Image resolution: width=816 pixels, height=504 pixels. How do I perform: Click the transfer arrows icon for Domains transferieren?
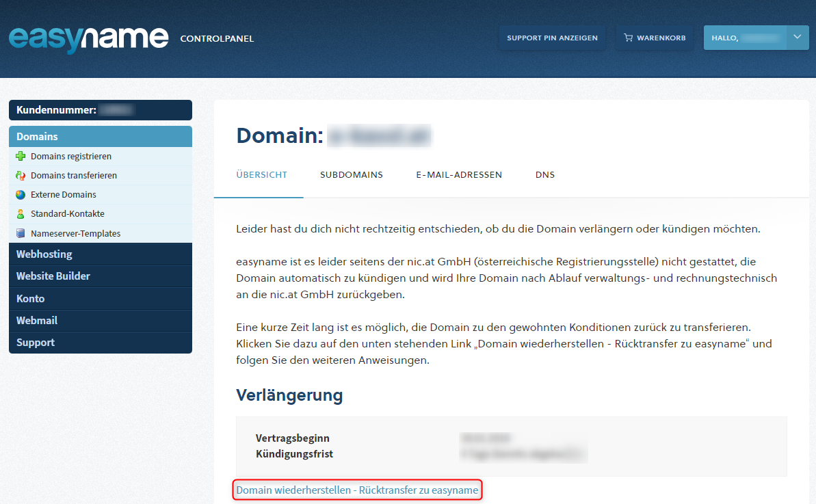pos(21,175)
